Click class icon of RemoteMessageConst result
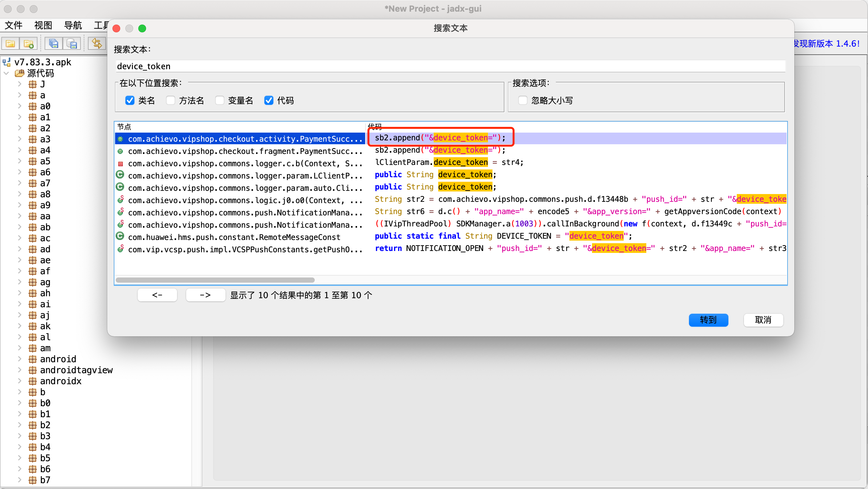Viewport: 868px width, 489px height. [120, 236]
